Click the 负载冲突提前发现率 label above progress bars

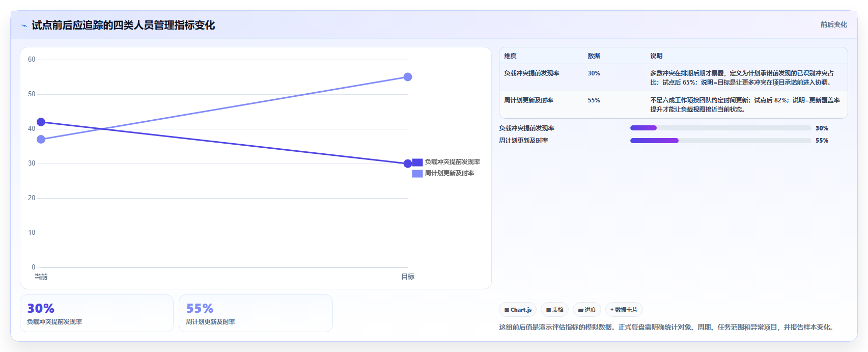click(526, 128)
